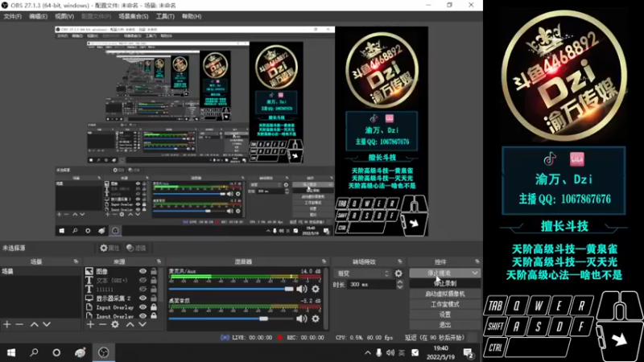Select the 场景 scene in scene list
Screen dimensions: 644x362
[x=40, y=271]
